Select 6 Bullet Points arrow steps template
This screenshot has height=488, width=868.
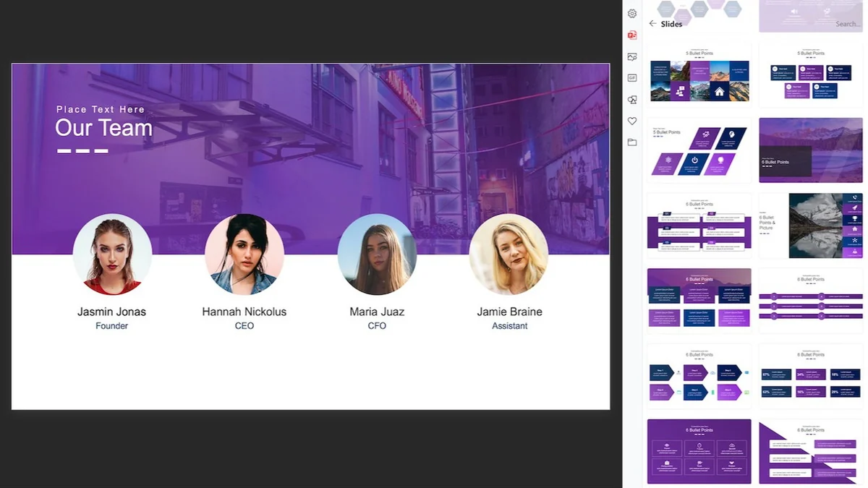pos(699,377)
